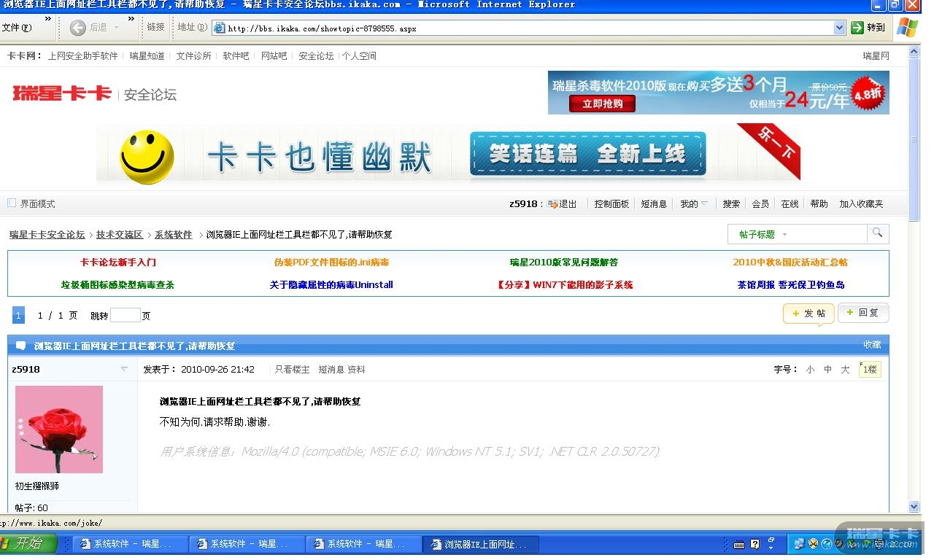The height and width of the screenshot is (560, 934).
Task: Open the 短消息 link in the user bar
Action: pyautogui.click(x=654, y=204)
